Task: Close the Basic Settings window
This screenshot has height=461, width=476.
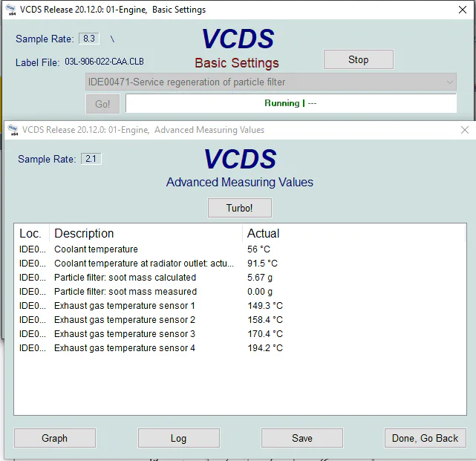Action: tap(460, 10)
